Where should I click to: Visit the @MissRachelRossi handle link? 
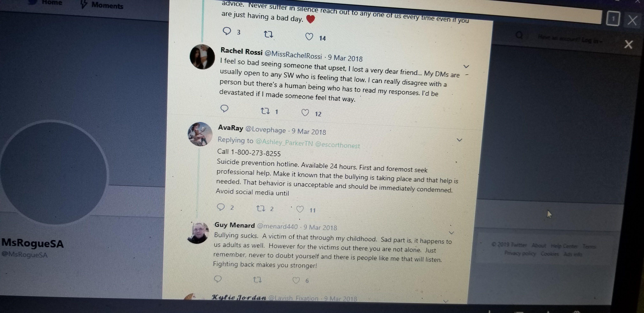(293, 54)
